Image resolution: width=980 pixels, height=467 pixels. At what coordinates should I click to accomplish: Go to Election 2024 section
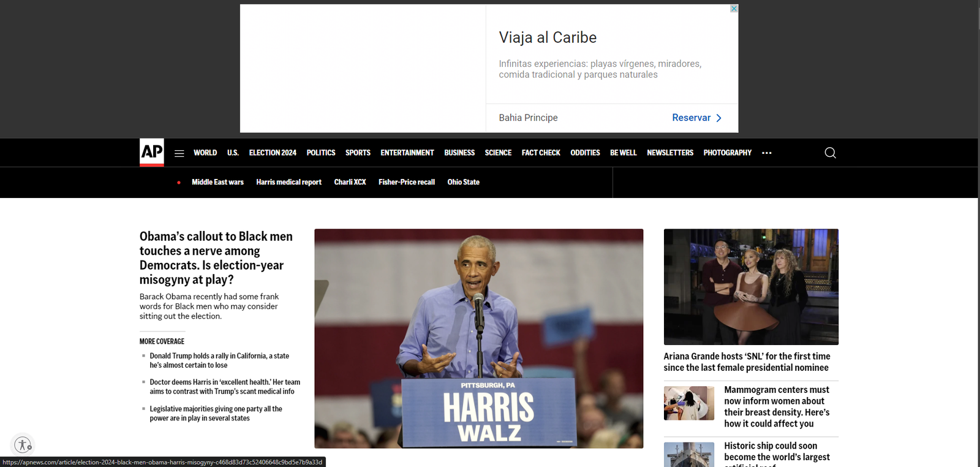[x=273, y=153]
